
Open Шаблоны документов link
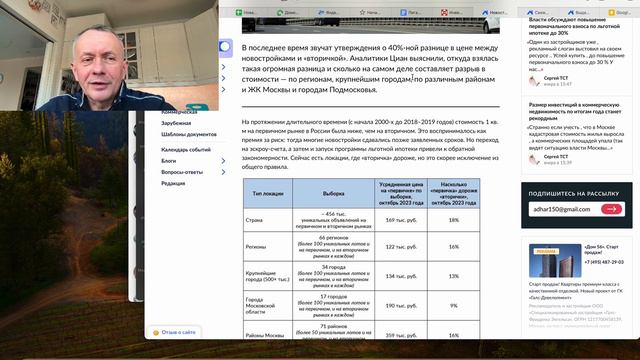click(x=189, y=134)
